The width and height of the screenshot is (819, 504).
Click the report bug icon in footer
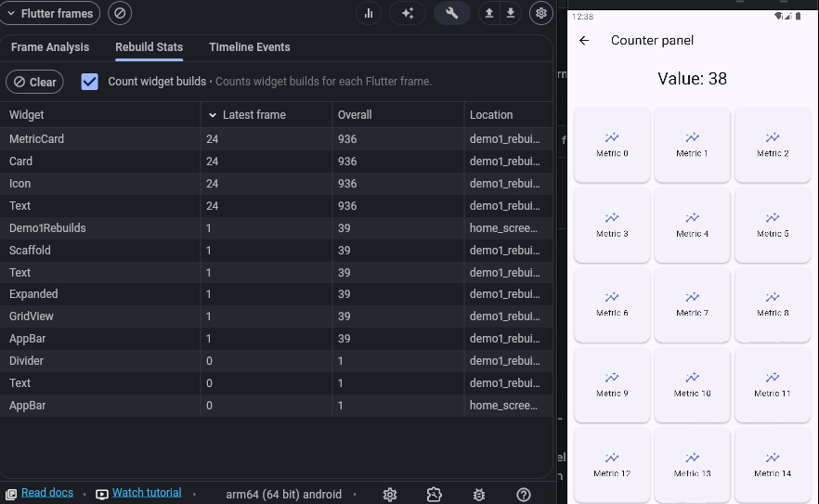point(479,494)
